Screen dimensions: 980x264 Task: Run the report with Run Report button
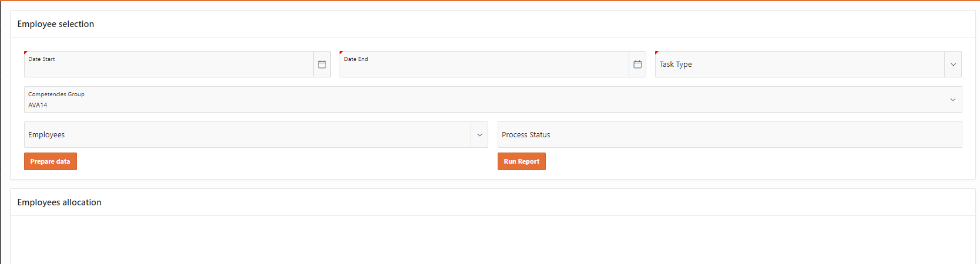pos(522,161)
